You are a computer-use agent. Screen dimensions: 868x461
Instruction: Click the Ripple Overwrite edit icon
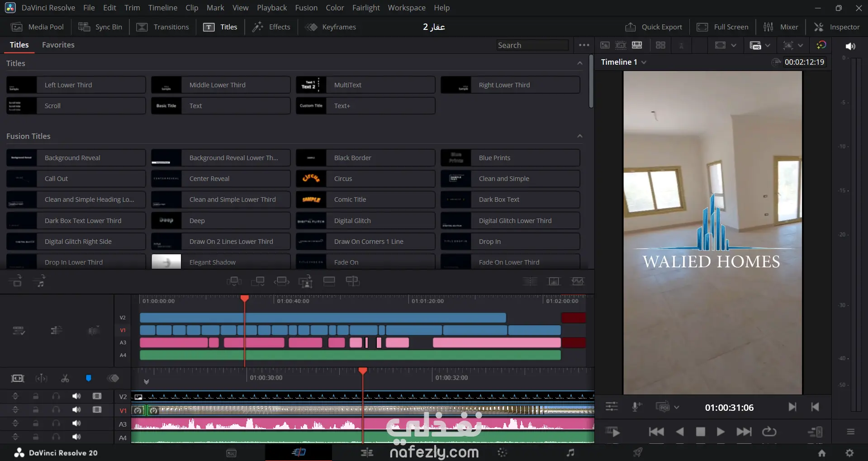point(281,281)
